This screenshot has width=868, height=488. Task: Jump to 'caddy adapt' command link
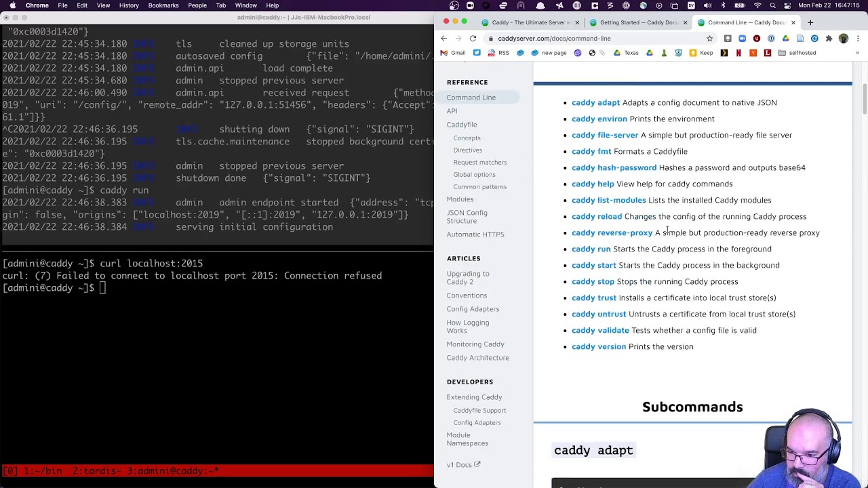[x=595, y=102]
